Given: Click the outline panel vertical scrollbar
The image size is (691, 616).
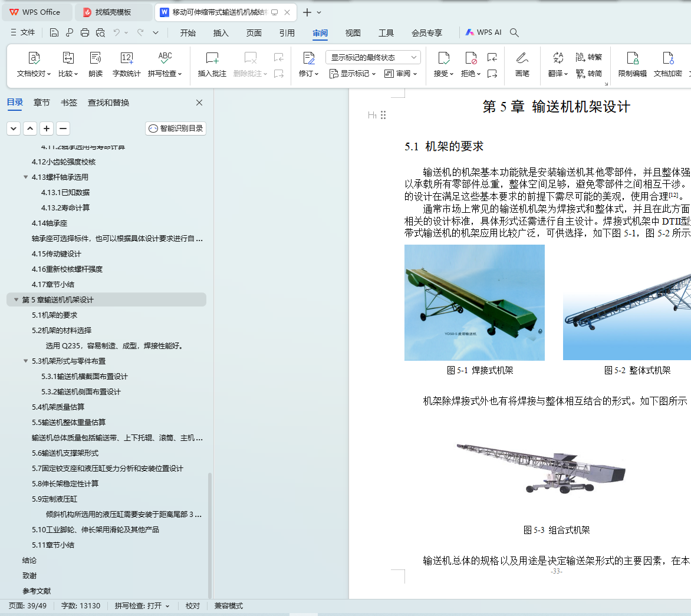Looking at the screenshot, I should click(x=210, y=535).
